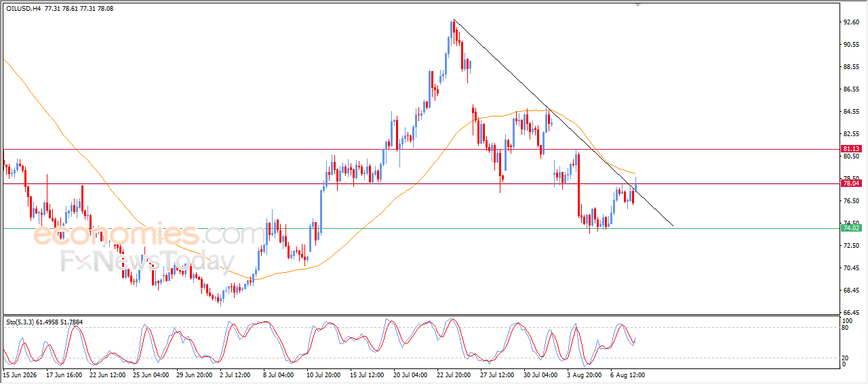
Task: Click the chart shift triangle marker at top
Action: [637, 5]
